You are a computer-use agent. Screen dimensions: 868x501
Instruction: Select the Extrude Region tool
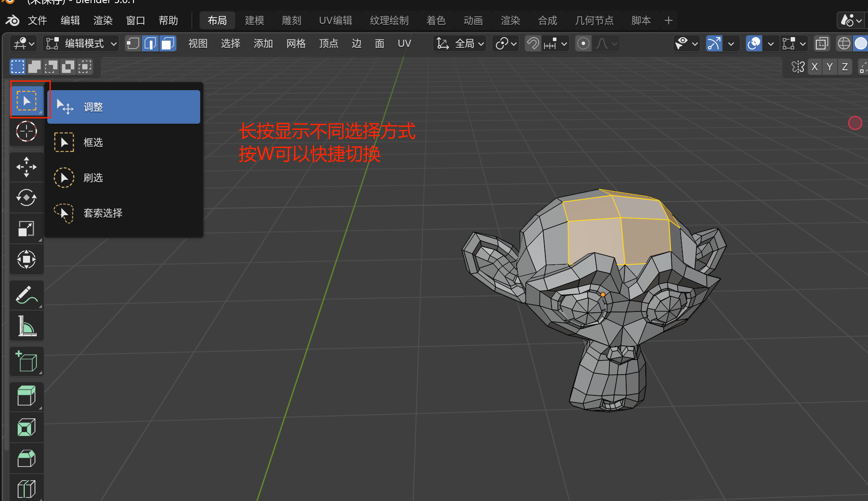pyautogui.click(x=27, y=396)
